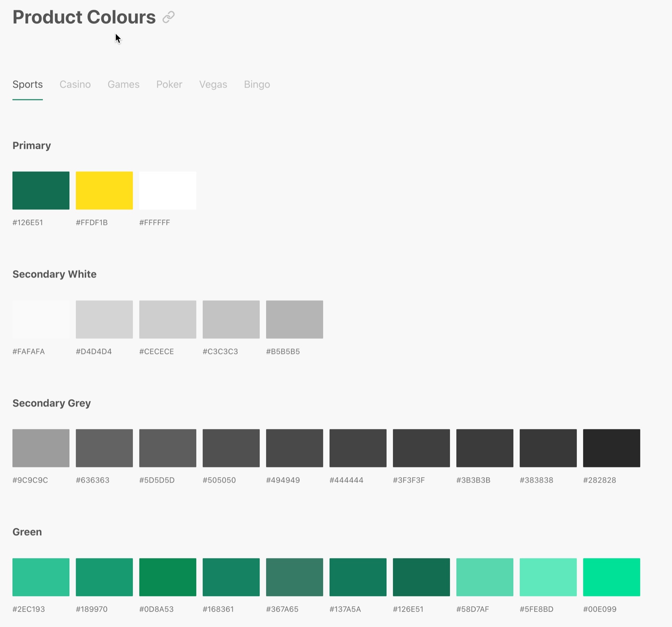Click the #FAFAFA swatch block in Secondary White
Screen dimensions: 672x627
(x=41, y=319)
